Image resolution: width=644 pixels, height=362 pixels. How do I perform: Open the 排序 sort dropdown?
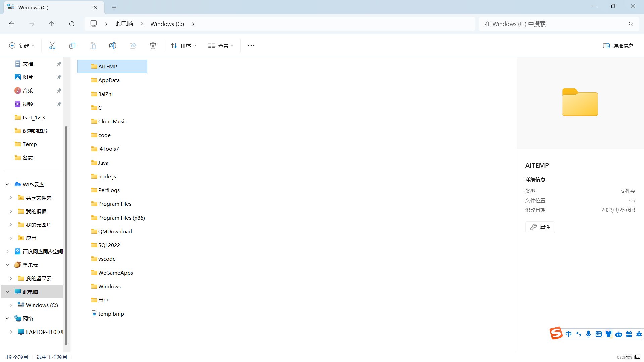[x=183, y=46]
